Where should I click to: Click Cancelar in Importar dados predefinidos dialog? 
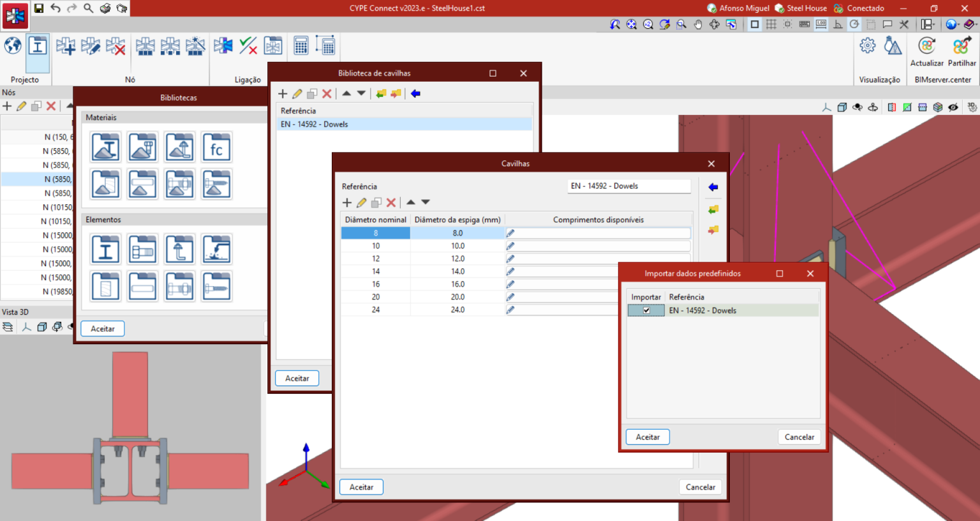click(x=799, y=437)
